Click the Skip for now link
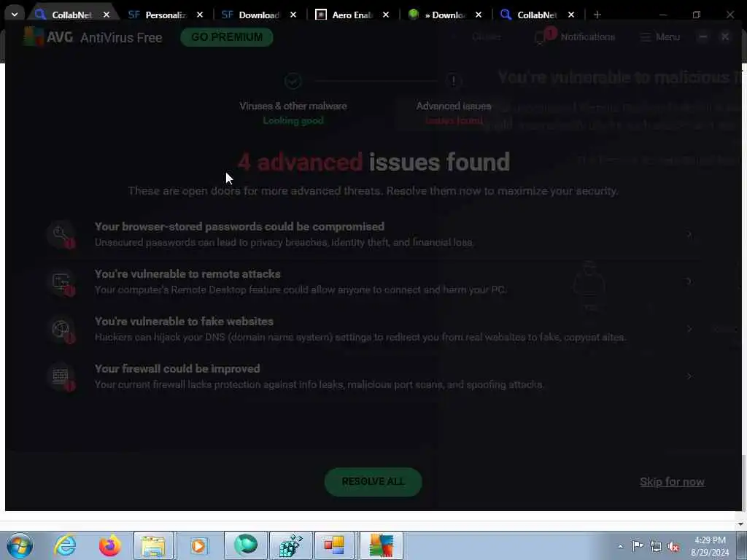 [672, 482]
